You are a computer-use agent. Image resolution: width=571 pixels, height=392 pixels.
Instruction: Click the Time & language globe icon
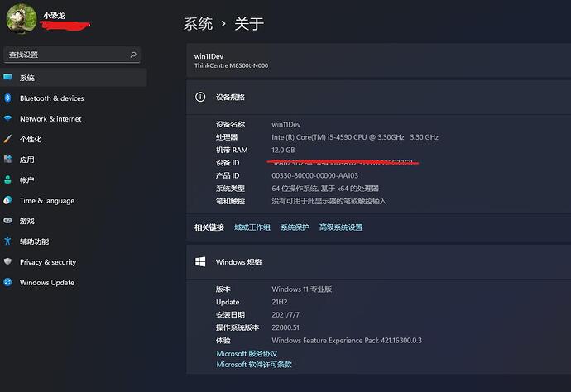tap(7, 200)
